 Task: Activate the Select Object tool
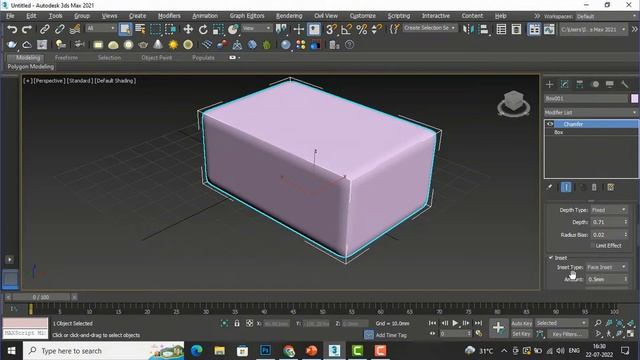tap(125, 29)
